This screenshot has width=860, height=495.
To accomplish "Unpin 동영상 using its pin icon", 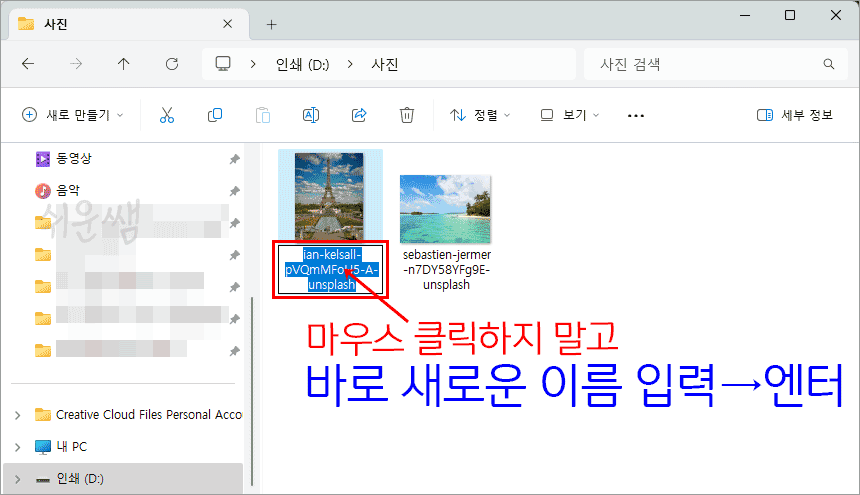I will [235, 159].
